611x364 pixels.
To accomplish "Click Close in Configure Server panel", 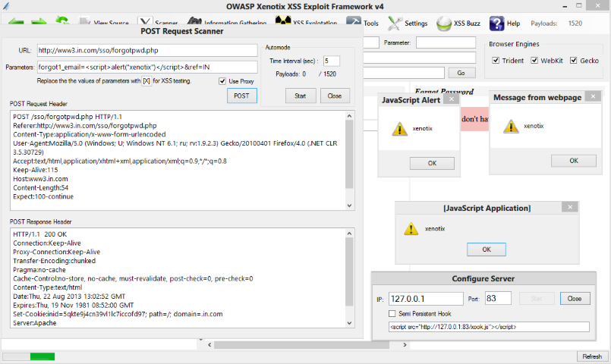I will click(574, 299).
